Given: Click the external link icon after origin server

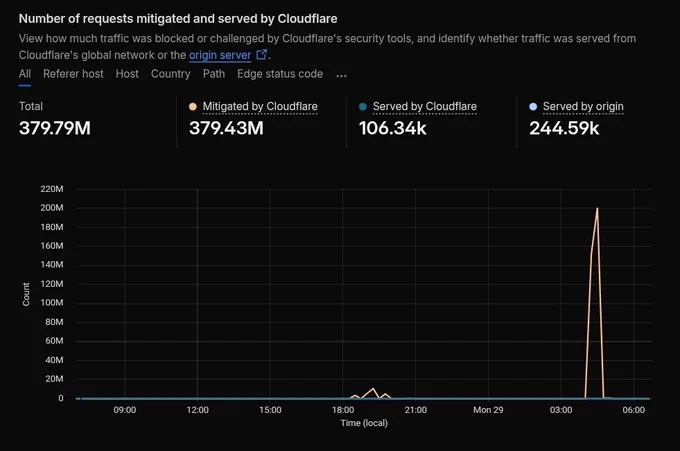Looking at the screenshot, I should coord(262,54).
